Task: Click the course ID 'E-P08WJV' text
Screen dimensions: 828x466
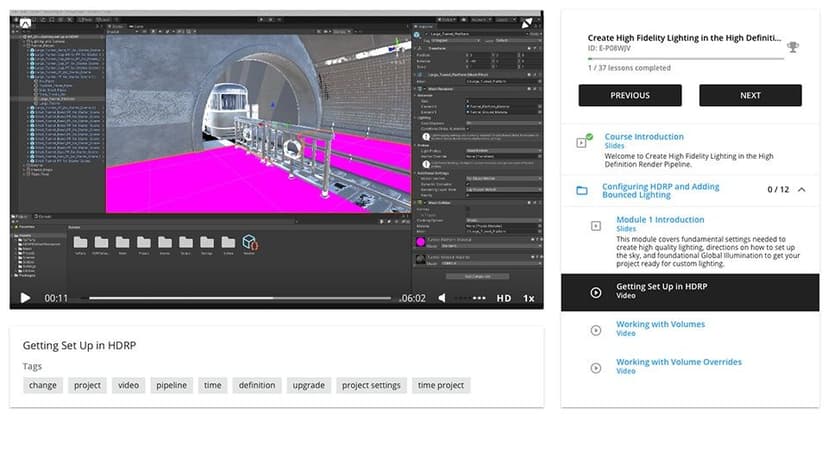Action: click(x=609, y=48)
